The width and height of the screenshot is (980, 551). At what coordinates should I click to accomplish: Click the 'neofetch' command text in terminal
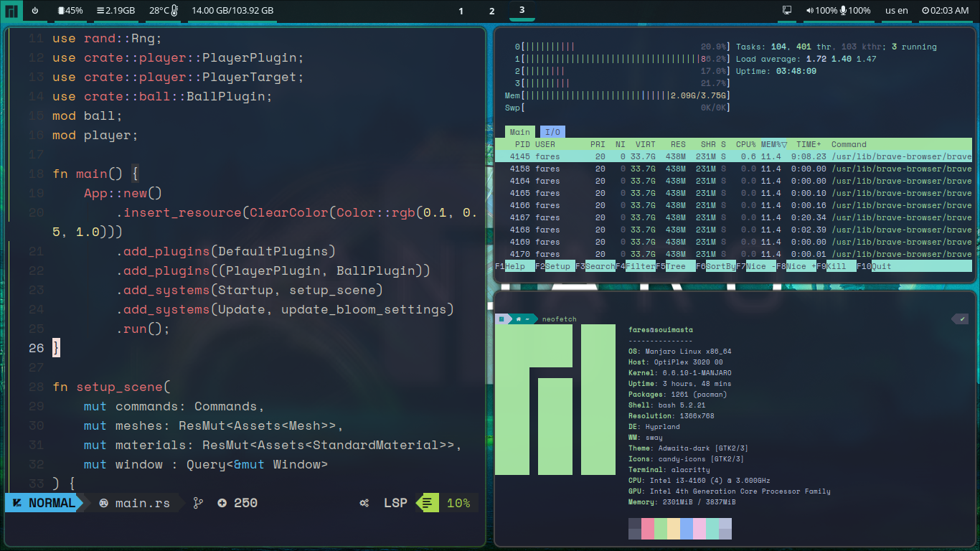(560, 319)
